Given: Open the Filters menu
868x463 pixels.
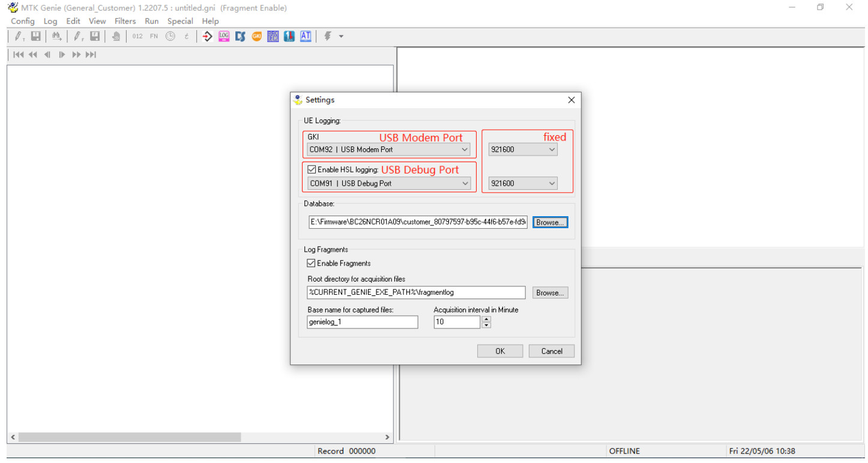Looking at the screenshot, I should (x=125, y=21).
